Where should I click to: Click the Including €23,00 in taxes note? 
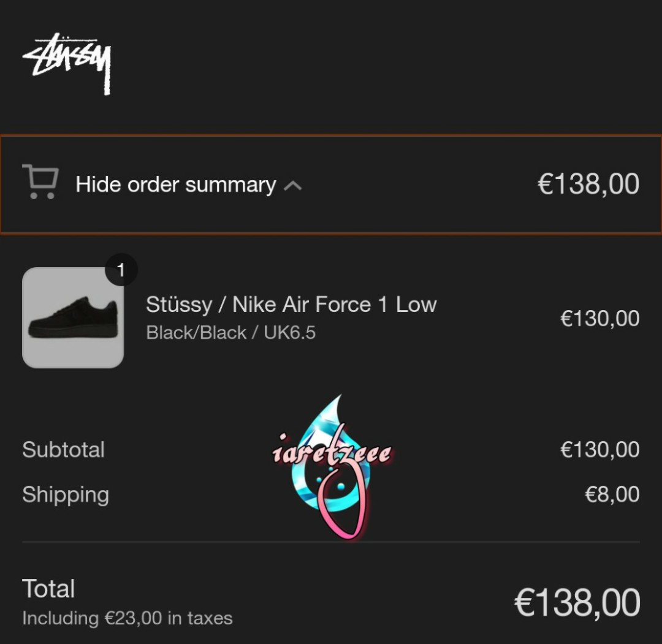pyautogui.click(x=127, y=618)
